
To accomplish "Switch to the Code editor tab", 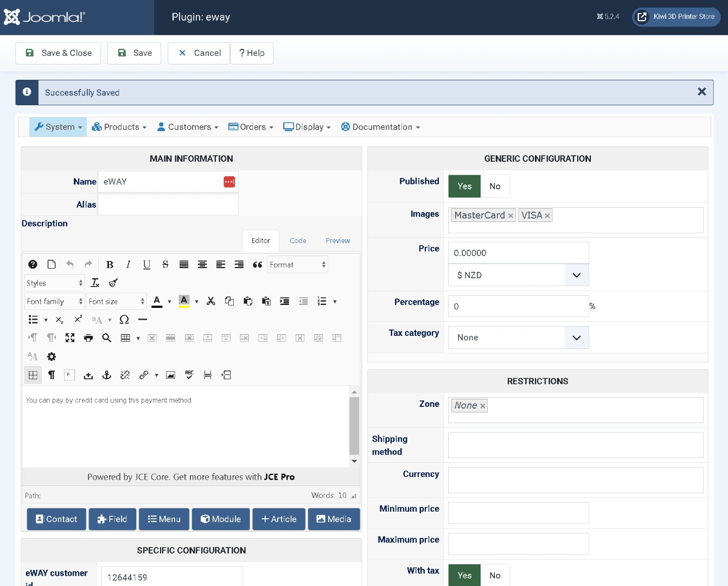I will click(x=298, y=240).
